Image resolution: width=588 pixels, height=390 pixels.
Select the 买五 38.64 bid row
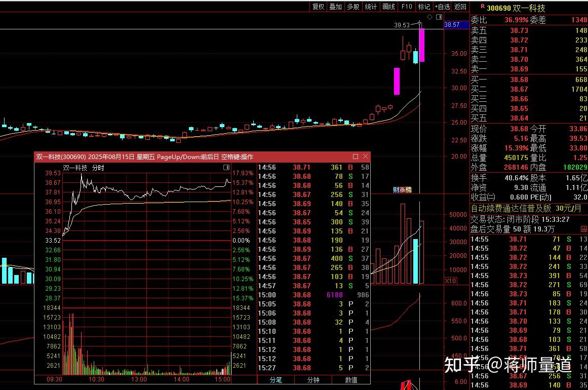pos(529,119)
